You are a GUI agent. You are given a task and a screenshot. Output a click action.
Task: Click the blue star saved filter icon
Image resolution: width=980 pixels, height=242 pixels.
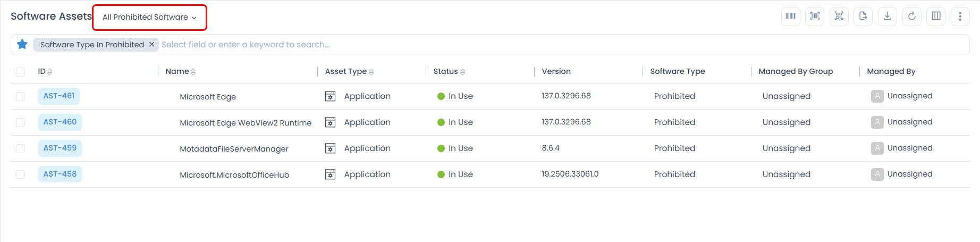[22, 45]
